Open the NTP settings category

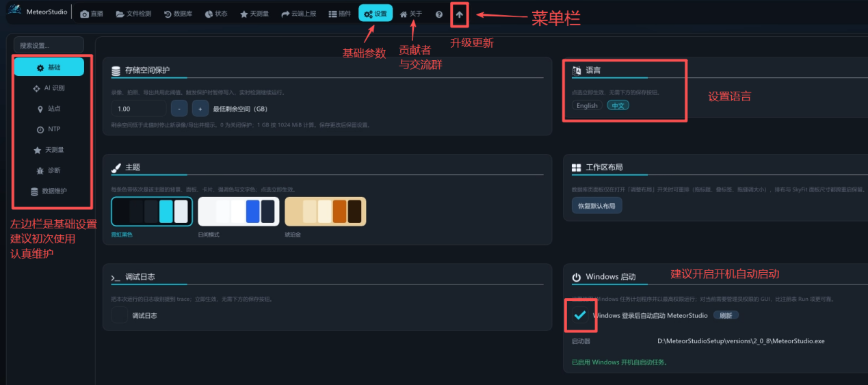click(x=49, y=129)
